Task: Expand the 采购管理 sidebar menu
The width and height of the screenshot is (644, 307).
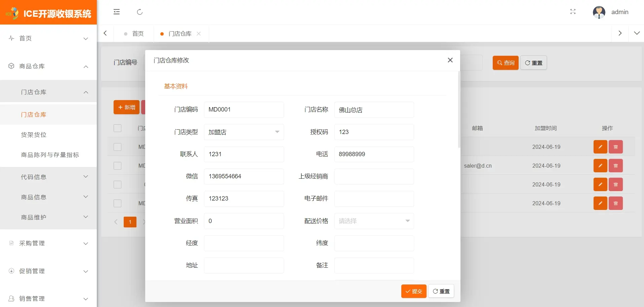Action: (x=48, y=243)
